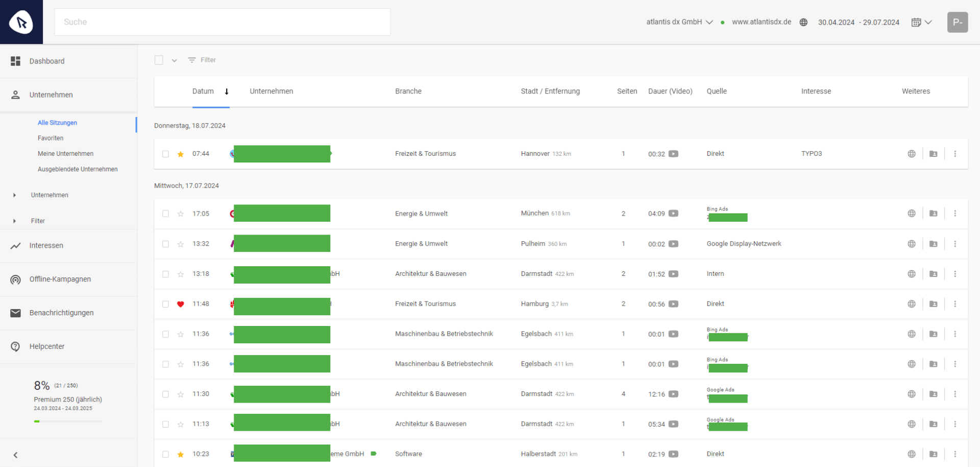
Task: Click the green online status dot
Action: coord(722,22)
